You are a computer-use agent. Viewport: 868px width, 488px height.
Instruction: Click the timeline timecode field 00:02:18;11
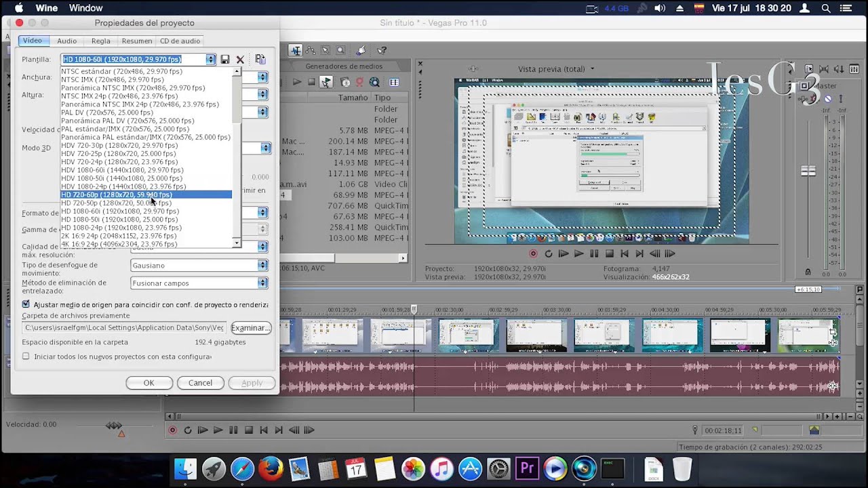tap(723, 430)
